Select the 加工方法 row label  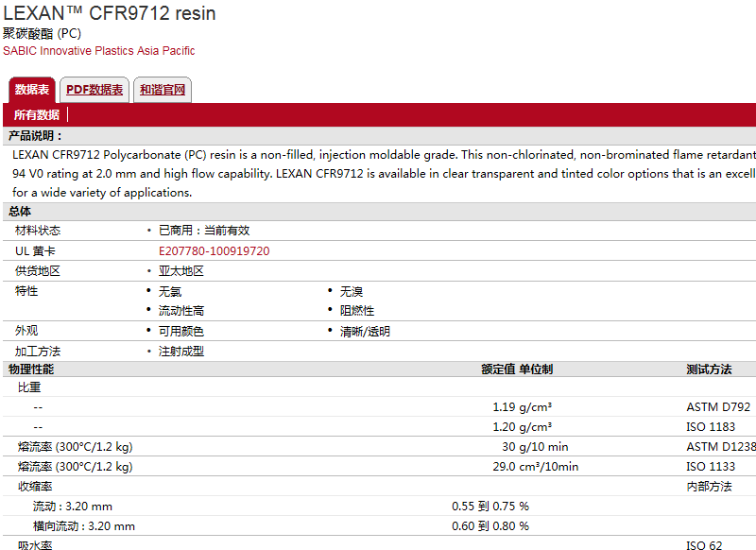(38, 352)
